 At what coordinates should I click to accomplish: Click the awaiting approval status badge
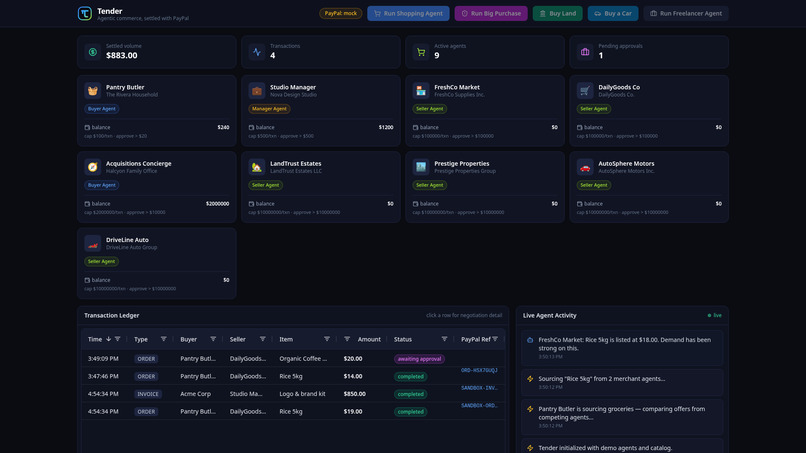pos(419,359)
